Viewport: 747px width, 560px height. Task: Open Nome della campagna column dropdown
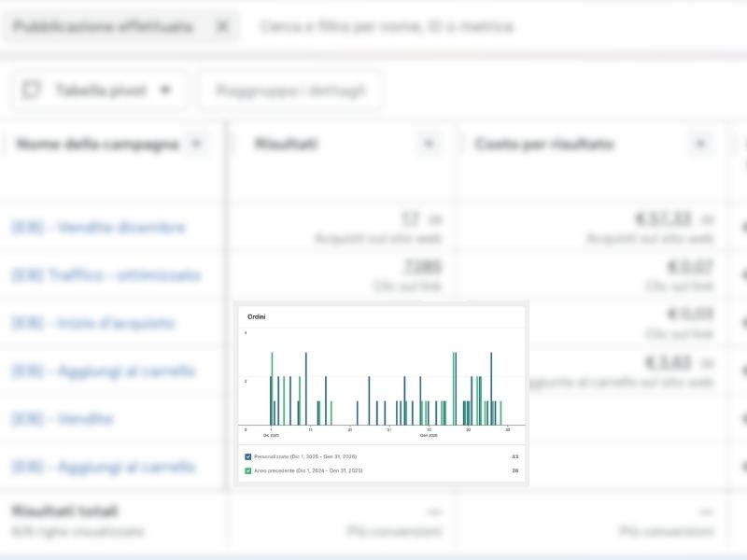[x=196, y=145]
